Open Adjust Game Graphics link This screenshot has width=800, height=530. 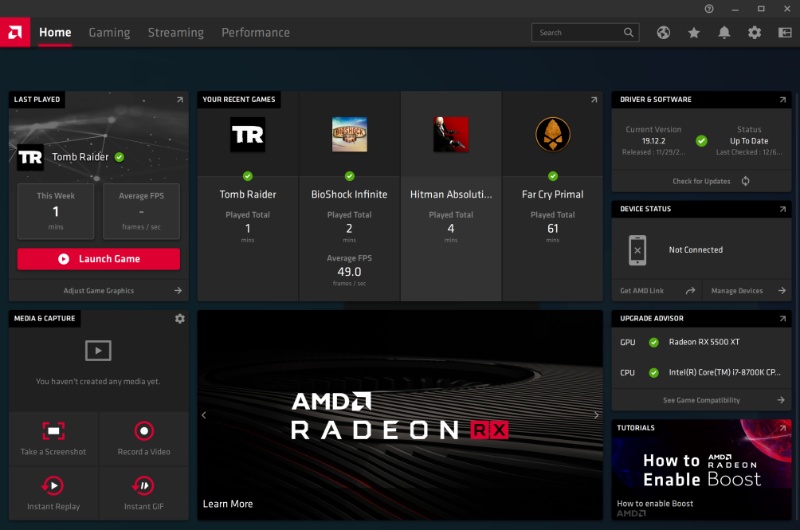(98, 291)
